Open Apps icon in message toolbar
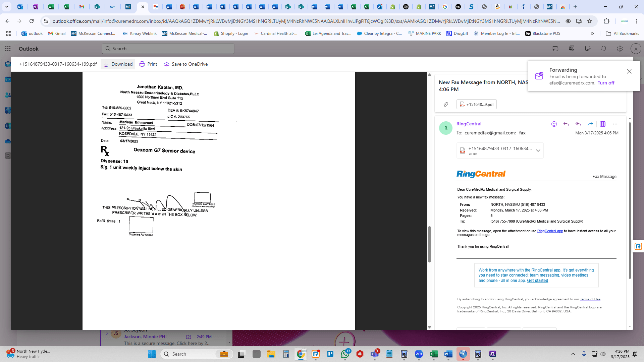 click(x=603, y=124)
